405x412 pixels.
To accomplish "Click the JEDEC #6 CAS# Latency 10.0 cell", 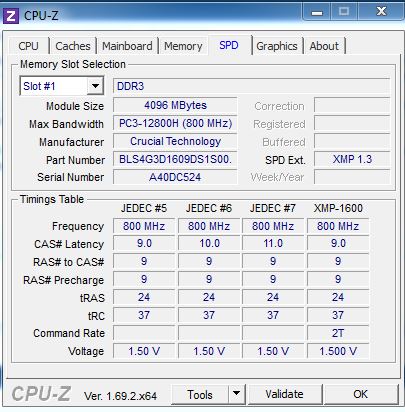I will (x=209, y=243).
